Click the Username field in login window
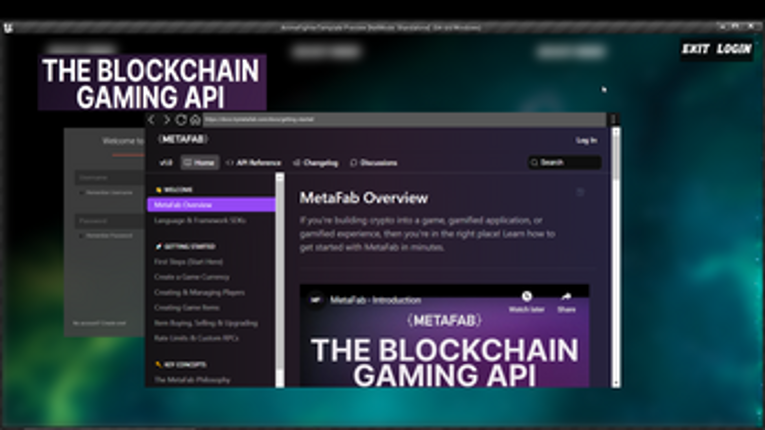Viewport: 765px width, 430px height. click(110, 178)
